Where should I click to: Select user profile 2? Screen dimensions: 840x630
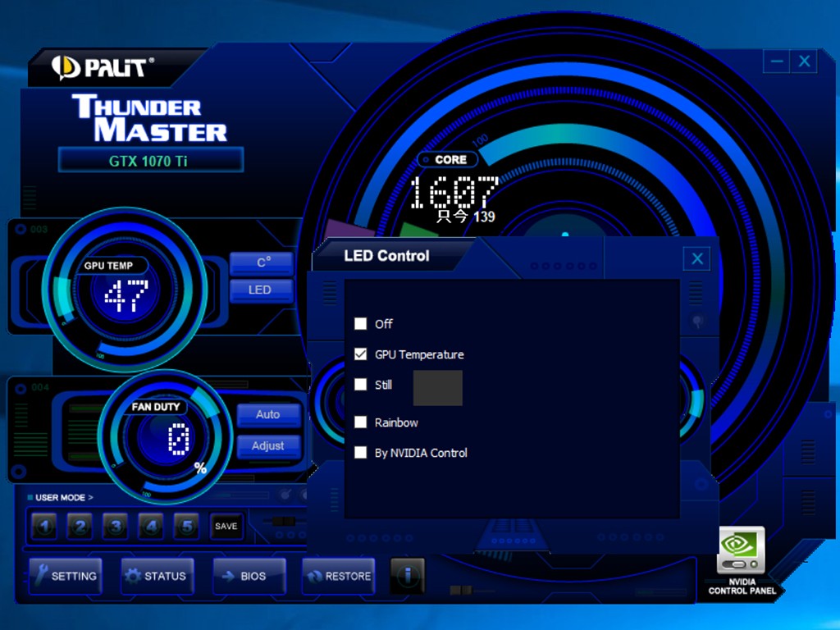coord(80,526)
